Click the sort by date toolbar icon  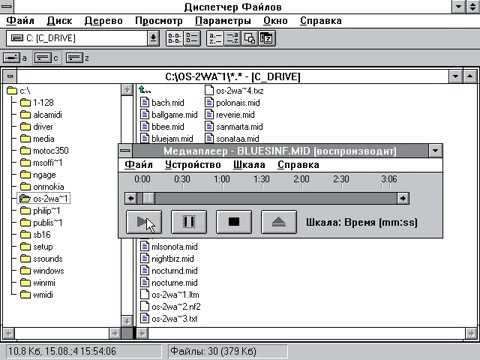point(267,38)
